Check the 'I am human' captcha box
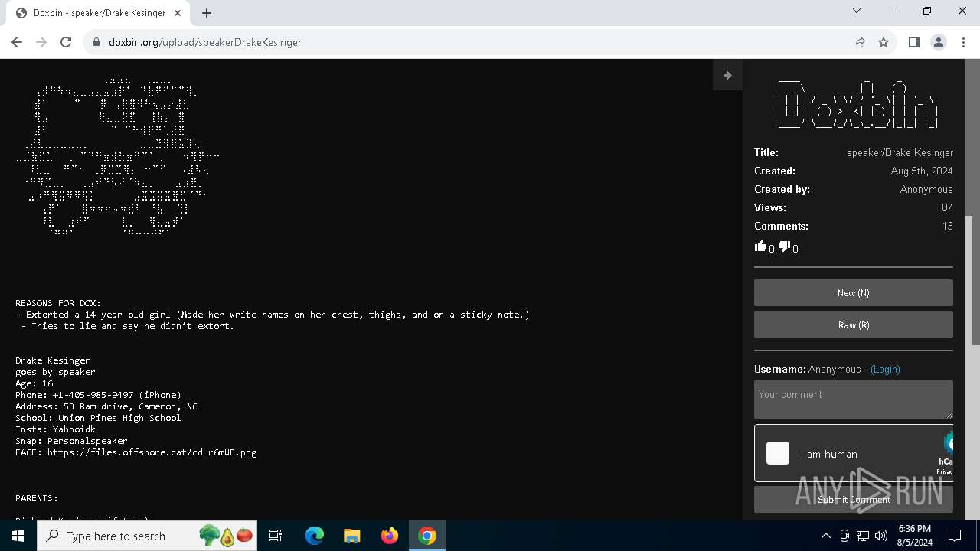 (x=778, y=453)
